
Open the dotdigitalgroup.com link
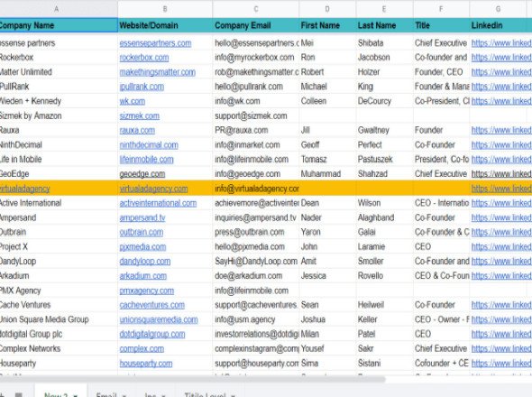(152, 334)
